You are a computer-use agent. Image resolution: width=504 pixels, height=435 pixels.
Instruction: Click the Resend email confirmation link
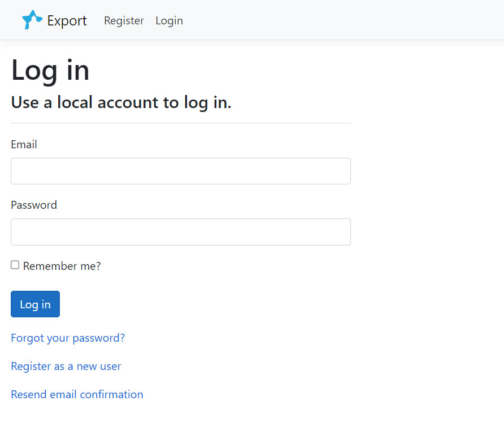77,394
